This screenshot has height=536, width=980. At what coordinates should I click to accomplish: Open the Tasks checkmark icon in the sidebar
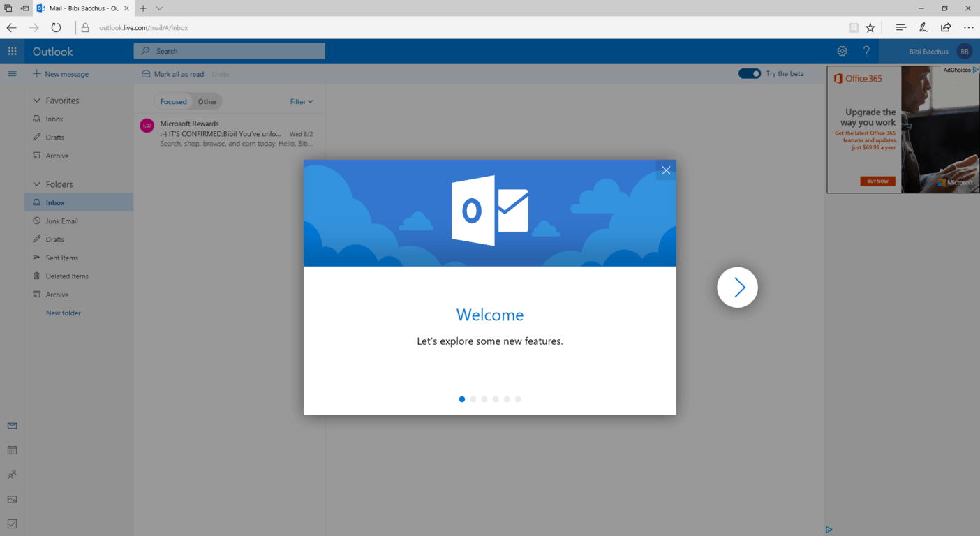12,523
